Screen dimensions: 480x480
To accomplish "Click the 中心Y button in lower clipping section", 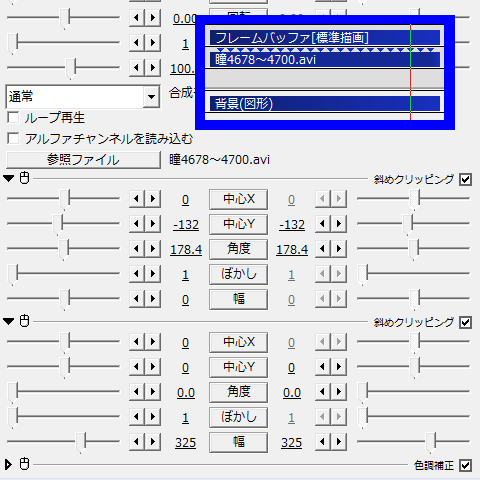I will pos(238,367).
